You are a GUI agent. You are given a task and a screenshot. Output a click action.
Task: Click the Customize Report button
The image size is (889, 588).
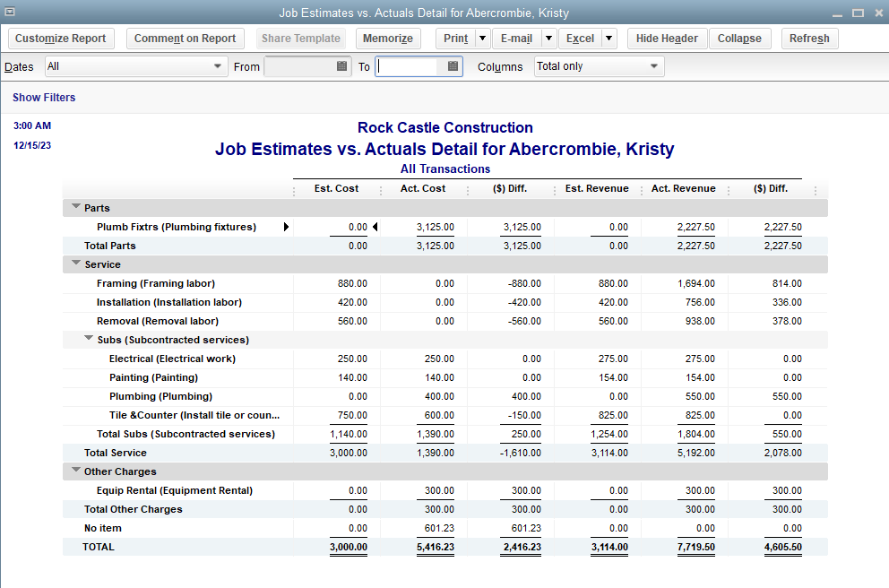61,39
